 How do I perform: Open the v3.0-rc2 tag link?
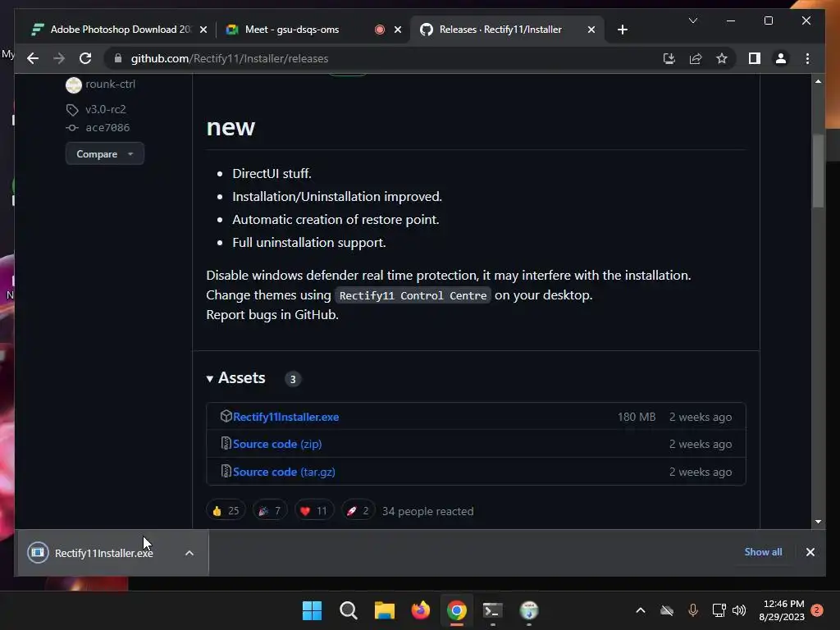[x=106, y=109]
